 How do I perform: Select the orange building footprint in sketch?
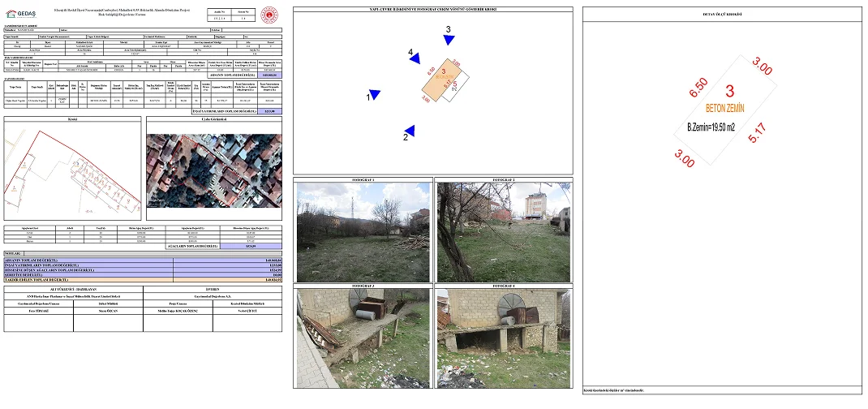pos(438,80)
